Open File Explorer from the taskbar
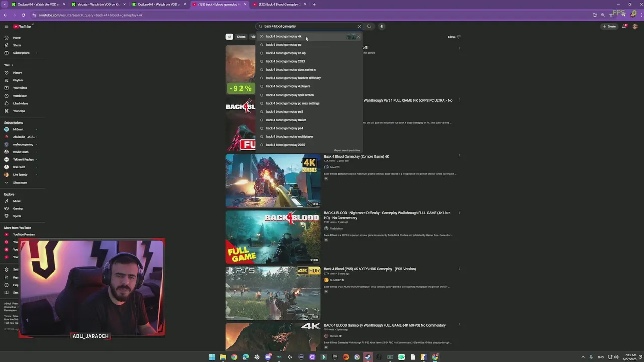This screenshot has height=362, width=644. pyautogui.click(x=223, y=357)
